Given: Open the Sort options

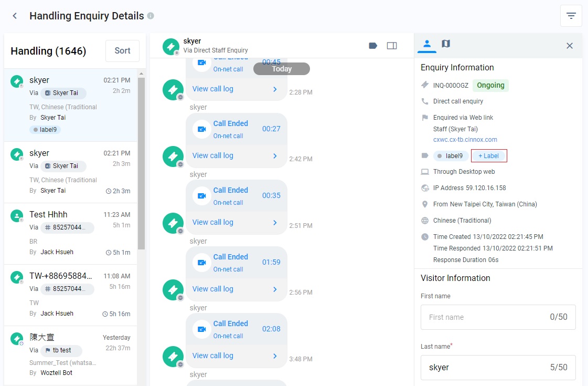Looking at the screenshot, I should coord(122,51).
